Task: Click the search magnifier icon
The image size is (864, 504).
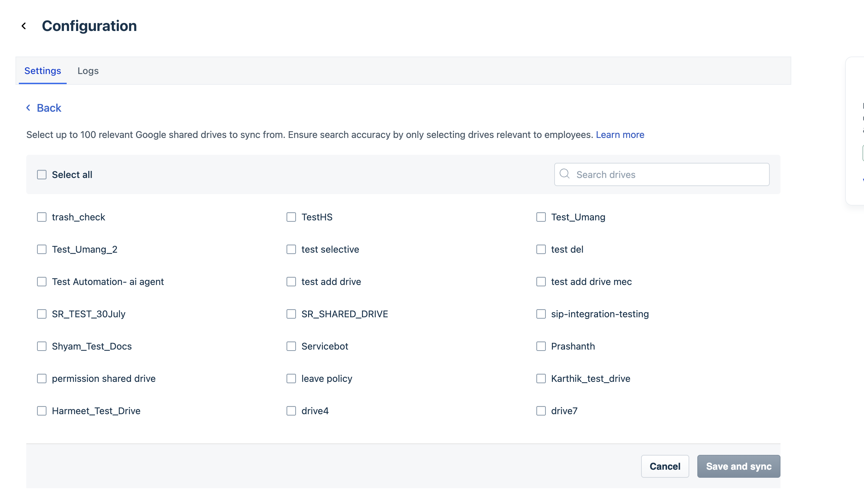Action: (x=564, y=174)
